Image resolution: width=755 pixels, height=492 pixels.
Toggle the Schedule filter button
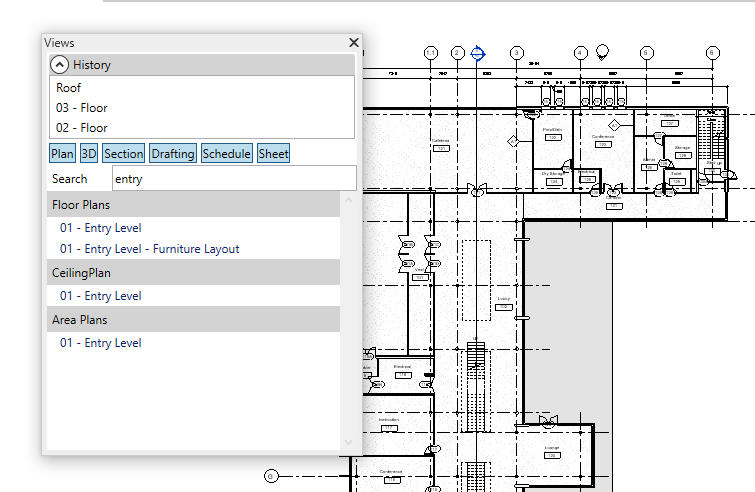coord(227,154)
